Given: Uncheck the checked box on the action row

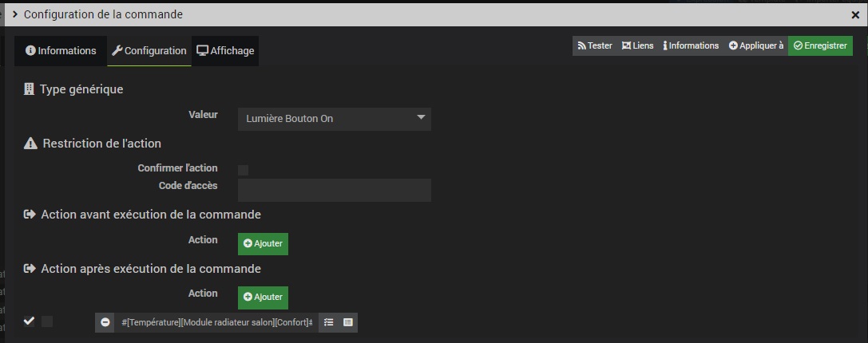Looking at the screenshot, I should (x=30, y=321).
